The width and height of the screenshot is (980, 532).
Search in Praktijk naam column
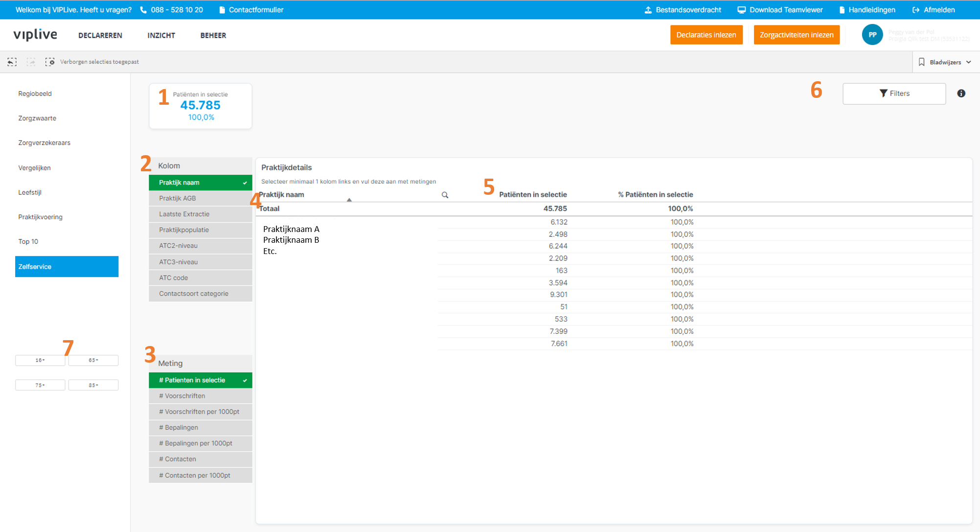tap(445, 195)
